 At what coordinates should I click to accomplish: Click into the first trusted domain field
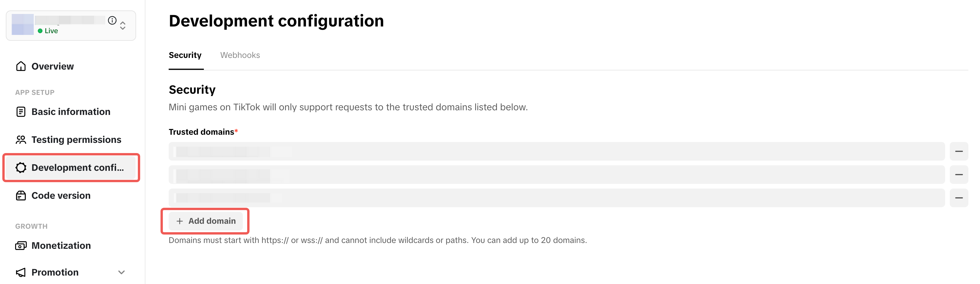pos(557,152)
